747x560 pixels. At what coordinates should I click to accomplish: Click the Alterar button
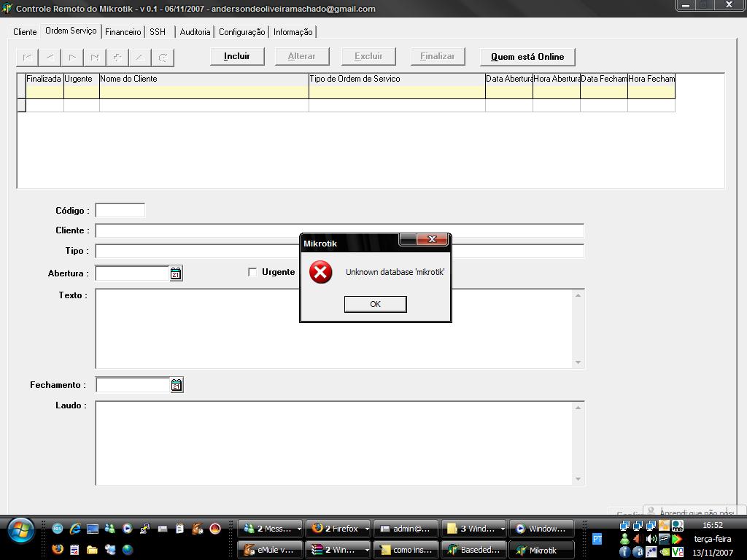coord(301,56)
